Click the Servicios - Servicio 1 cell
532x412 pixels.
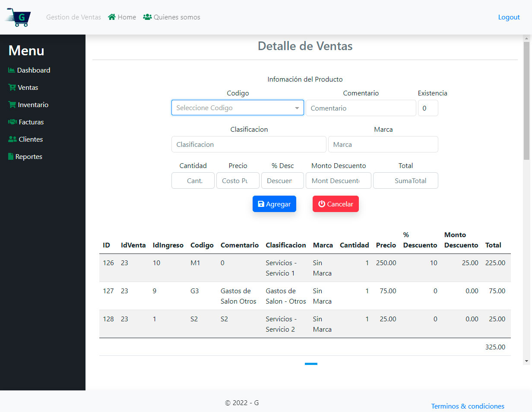[x=281, y=268]
